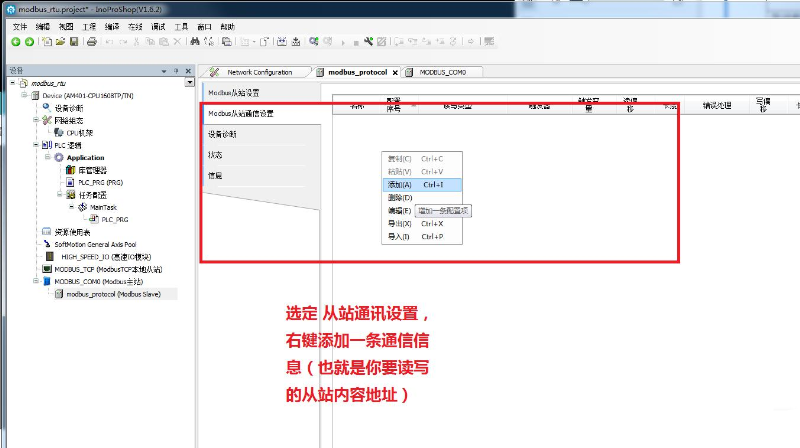The width and height of the screenshot is (800, 448).
Task: Click the wrench icon in toolbar
Action: click(368, 42)
